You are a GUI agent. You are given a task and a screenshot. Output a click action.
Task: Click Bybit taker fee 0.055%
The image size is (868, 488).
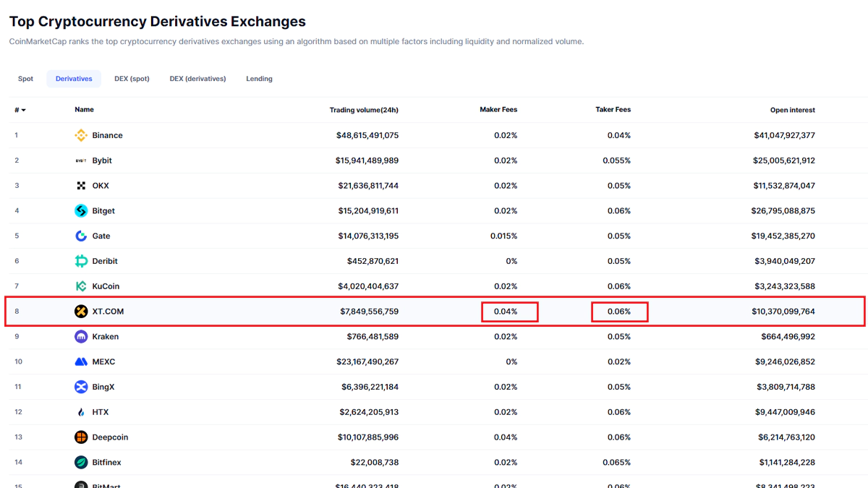616,160
